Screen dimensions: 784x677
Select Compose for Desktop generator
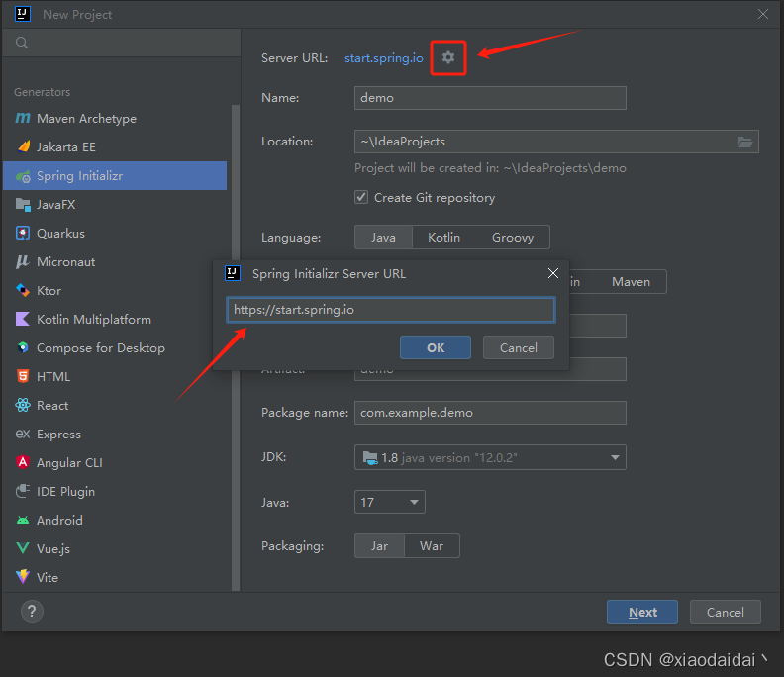point(115,348)
